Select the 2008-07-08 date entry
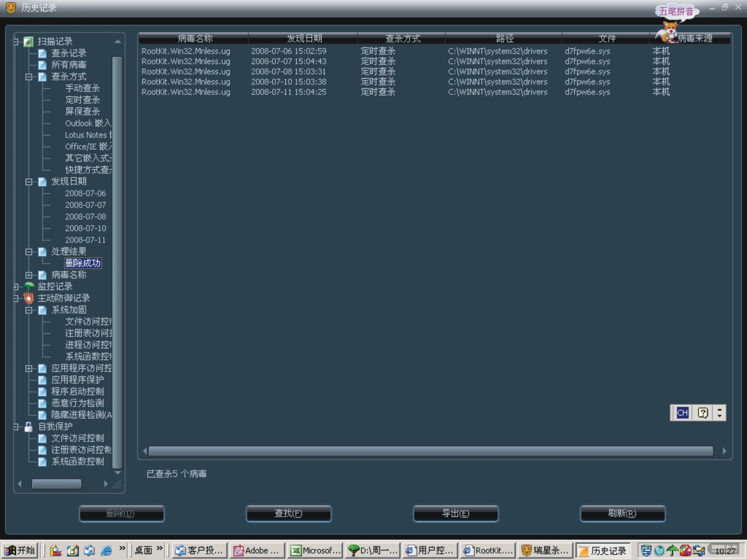747x560 pixels. click(x=85, y=217)
